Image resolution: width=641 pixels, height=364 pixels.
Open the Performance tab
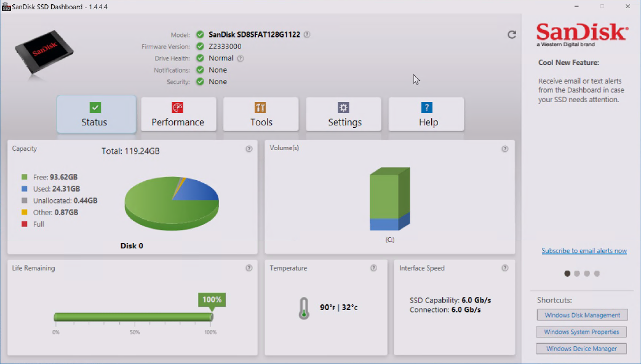point(178,114)
